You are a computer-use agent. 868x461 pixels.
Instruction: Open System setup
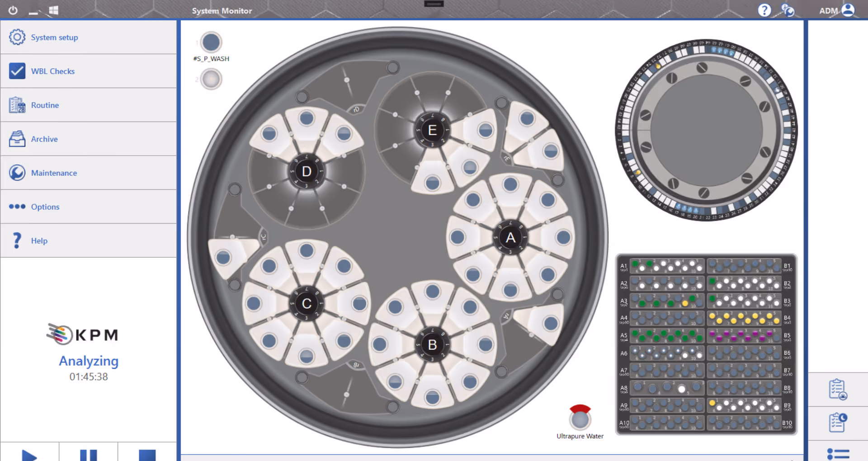coord(89,37)
